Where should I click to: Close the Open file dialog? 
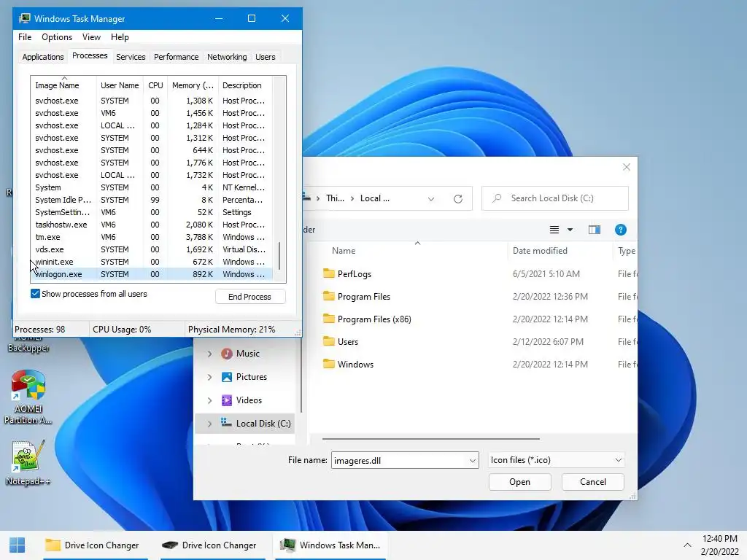627,167
